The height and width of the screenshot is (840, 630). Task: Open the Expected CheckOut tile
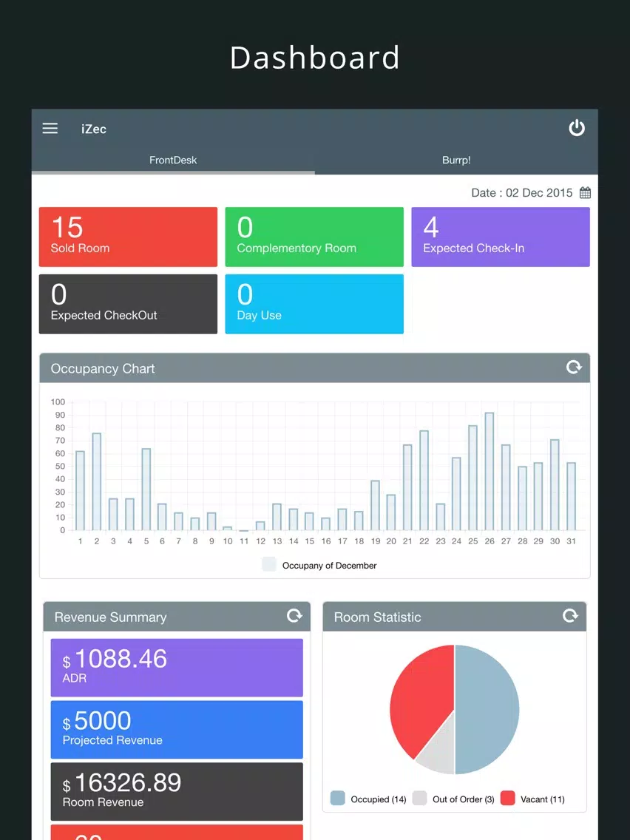[128, 304]
